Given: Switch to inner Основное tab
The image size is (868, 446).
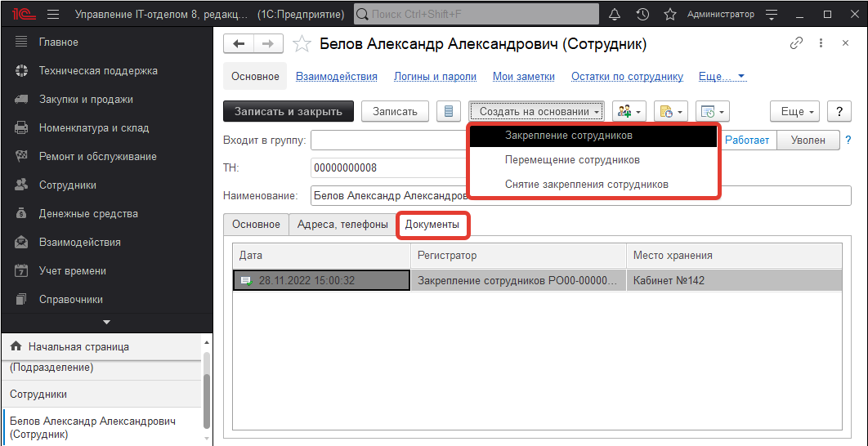Looking at the screenshot, I should (257, 225).
